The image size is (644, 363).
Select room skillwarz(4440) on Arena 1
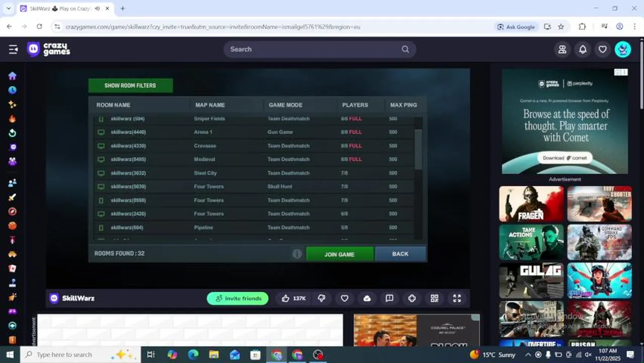click(x=254, y=132)
